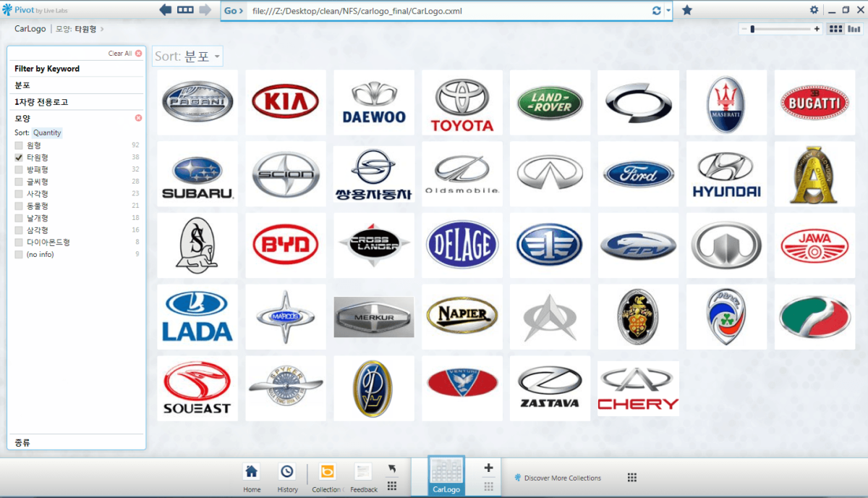Click Clear All filters button
The width and height of the screenshot is (868, 498).
point(124,54)
